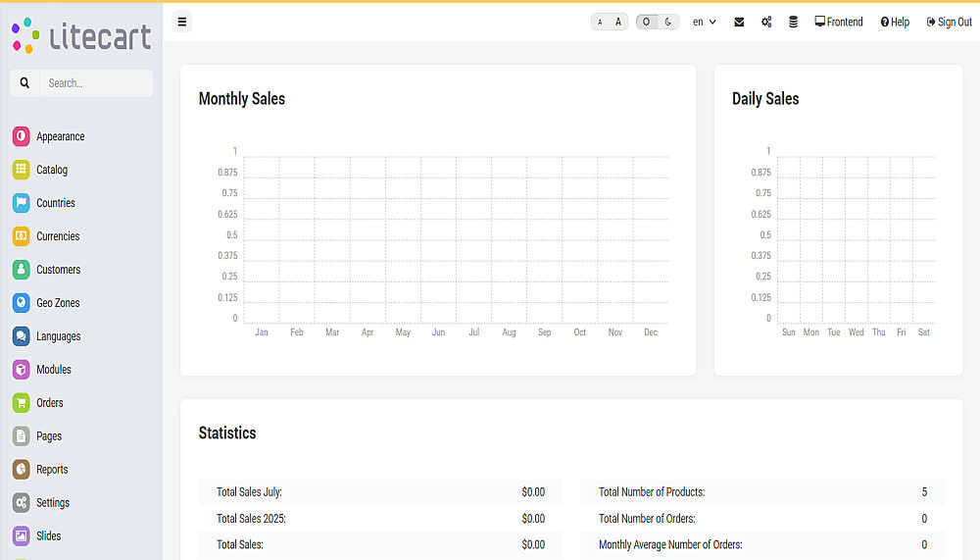Click the database icon in top bar
Image resolution: width=980 pixels, height=560 pixels.
[793, 22]
